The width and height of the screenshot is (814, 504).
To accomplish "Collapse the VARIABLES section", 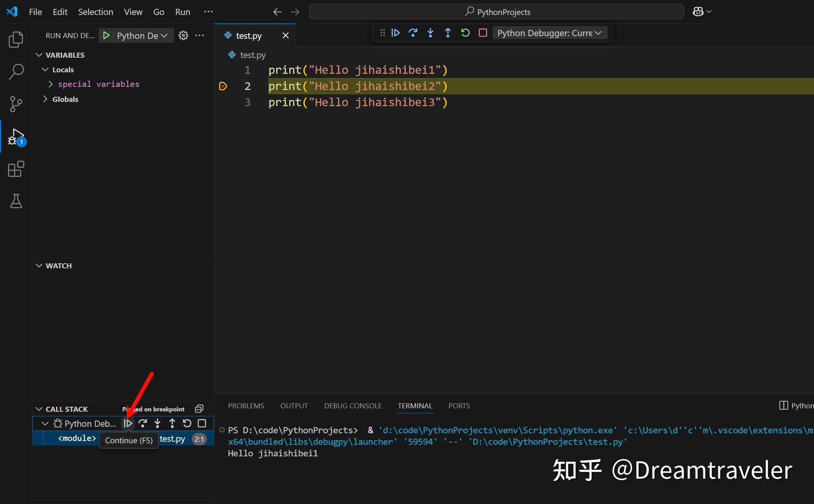I will click(39, 55).
